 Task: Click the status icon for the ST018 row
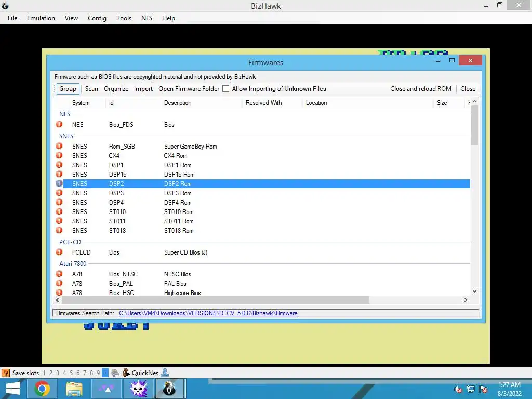[x=59, y=230]
